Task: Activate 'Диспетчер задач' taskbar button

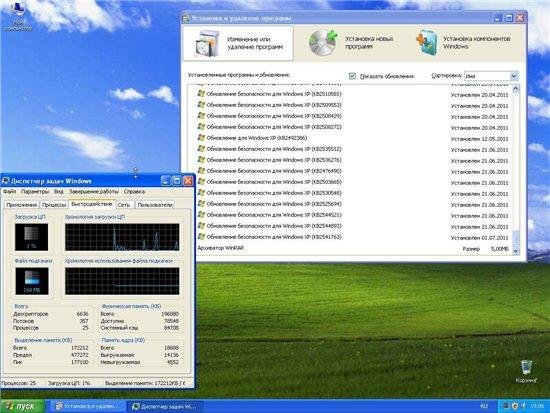Action: click(165, 406)
